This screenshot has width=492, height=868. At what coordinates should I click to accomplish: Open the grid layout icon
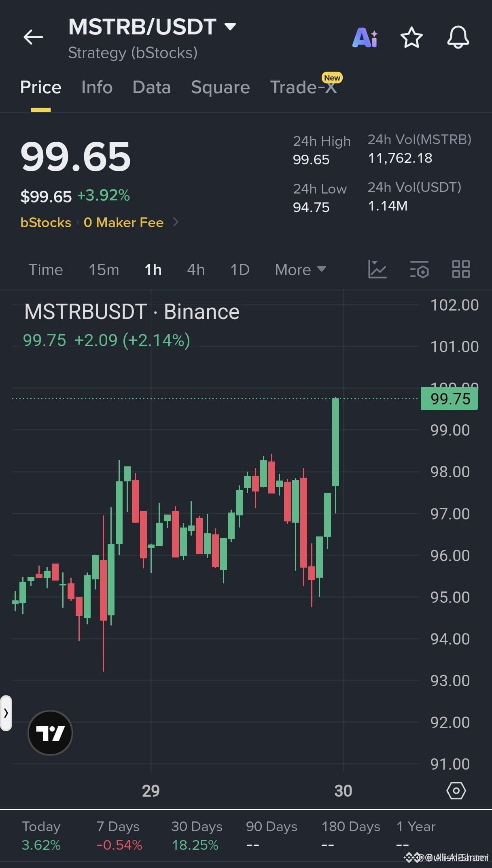(x=461, y=269)
